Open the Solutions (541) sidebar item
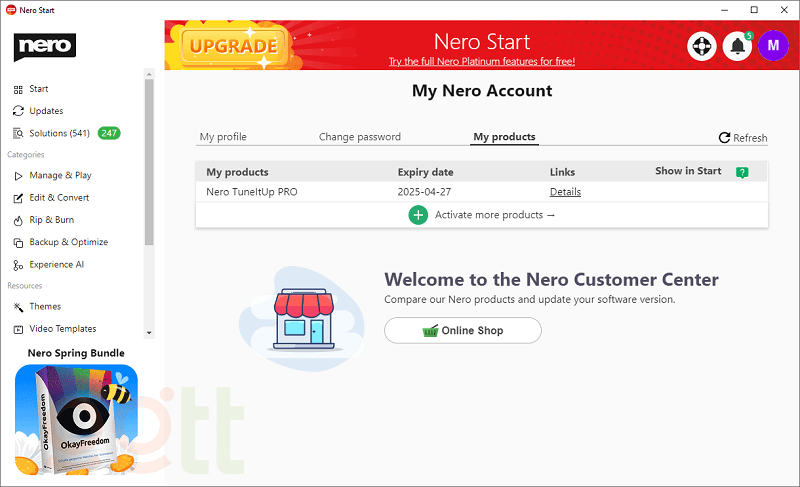This screenshot has height=487, width=800. 59,133
